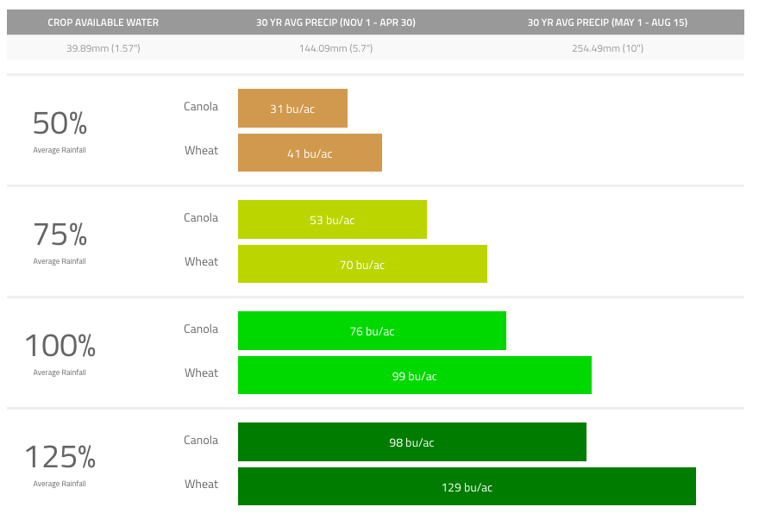Select the 53 bu/ac canola bar
Screen dimensions: 759x532
[x=332, y=220]
